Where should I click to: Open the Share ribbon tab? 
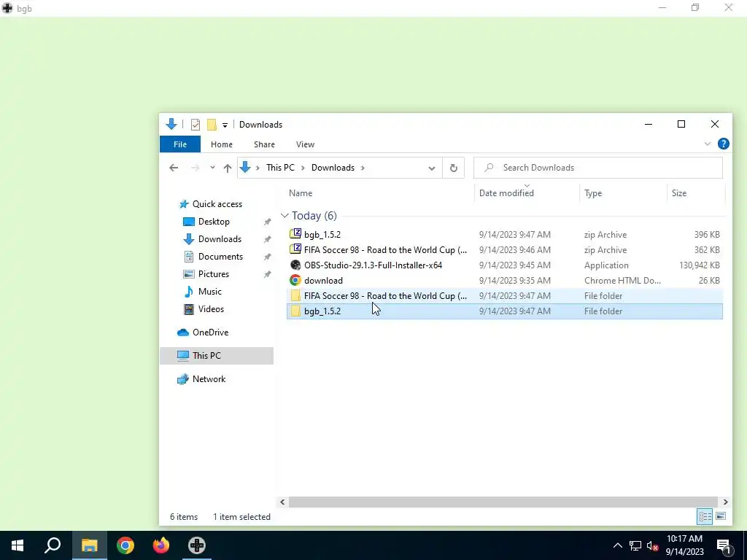pyautogui.click(x=264, y=144)
